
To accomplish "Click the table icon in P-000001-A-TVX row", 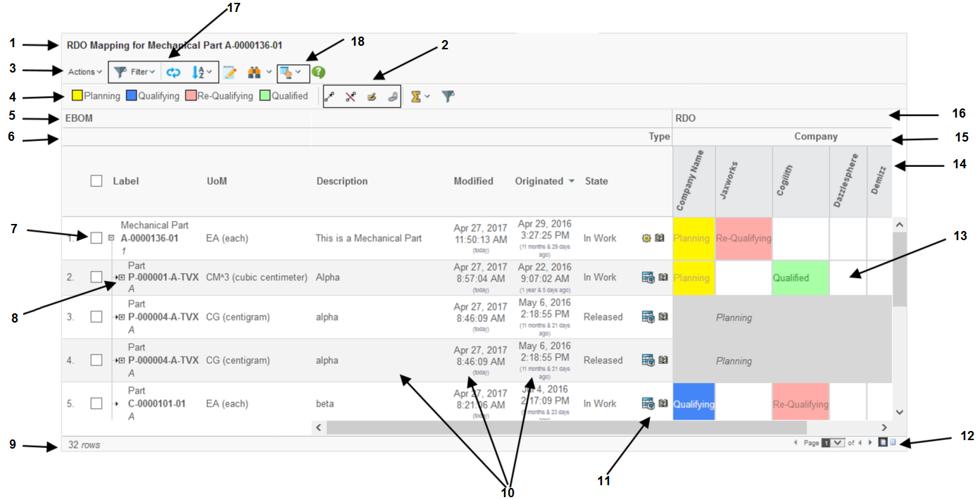I will 648,277.
